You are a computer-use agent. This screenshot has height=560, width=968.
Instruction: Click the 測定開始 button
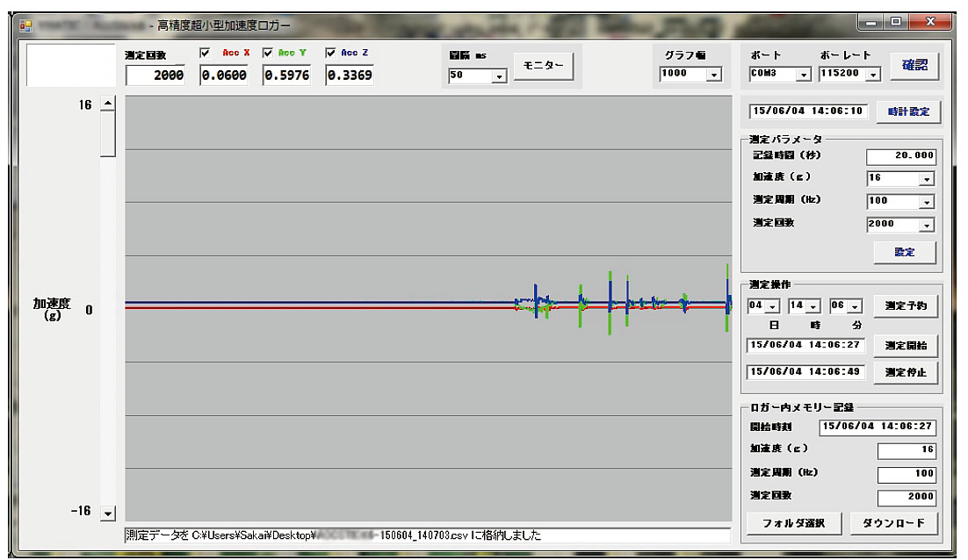point(905,344)
